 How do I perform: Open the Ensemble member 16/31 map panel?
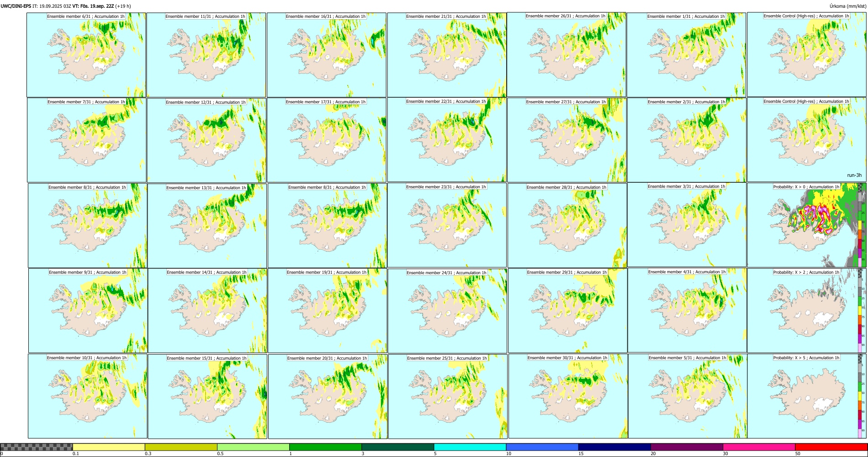[x=326, y=55]
